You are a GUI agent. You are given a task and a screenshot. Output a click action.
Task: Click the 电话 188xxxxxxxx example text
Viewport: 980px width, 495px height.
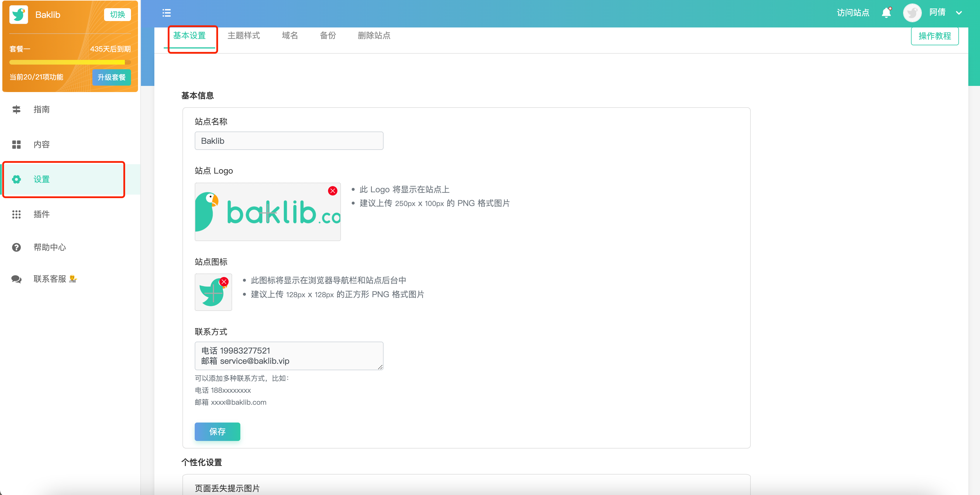223,390
